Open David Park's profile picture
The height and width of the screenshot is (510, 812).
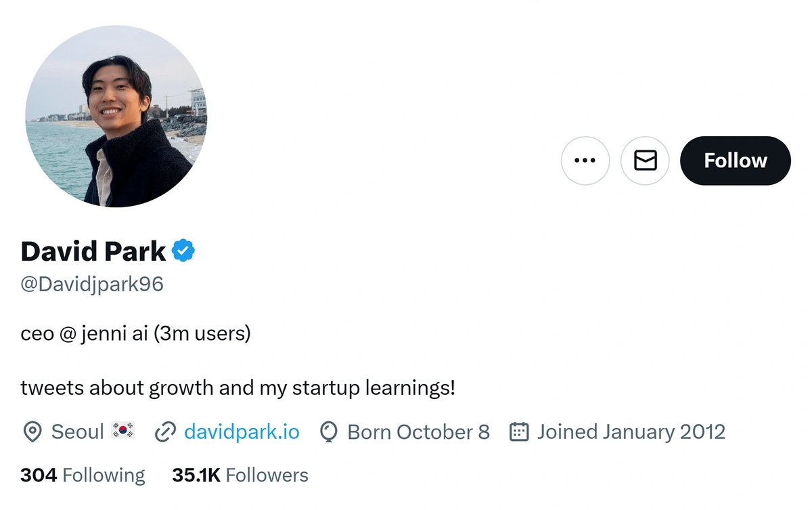pos(116,116)
